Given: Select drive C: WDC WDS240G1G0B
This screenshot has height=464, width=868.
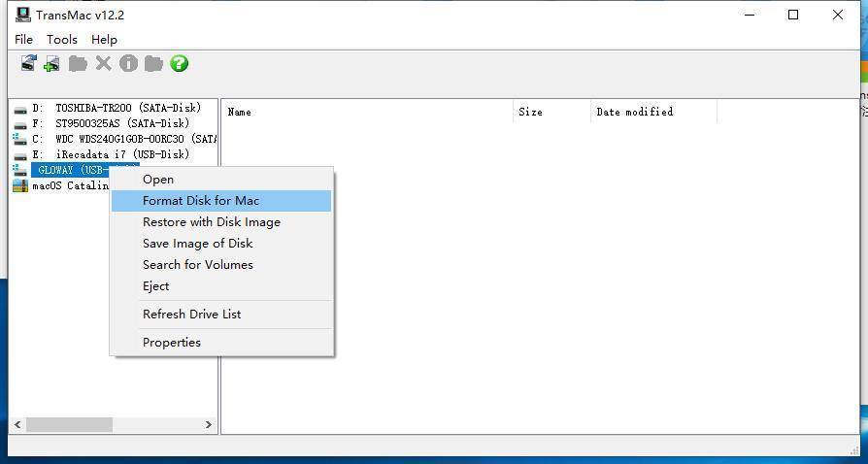Looking at the screenshot, I should (x=124, y=139).
